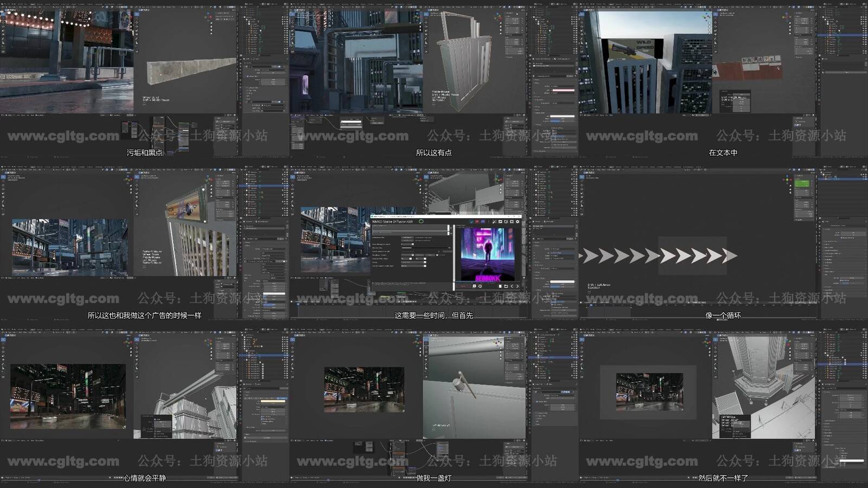Click yellow color swatch in 心情就会平静 frame
Viewport: 868px width, 488px height.
(273, 401)
